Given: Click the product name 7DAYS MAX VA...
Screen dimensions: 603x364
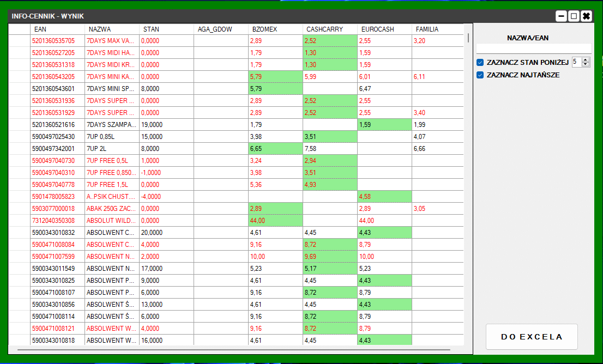Looking at the screenshot, I should 112,41.
